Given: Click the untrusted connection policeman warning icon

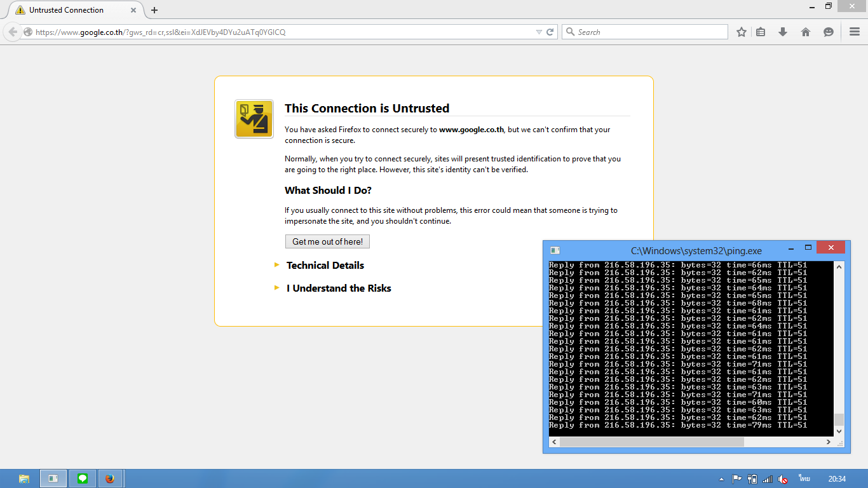Looking at the screenshot, I should point(254,119).
